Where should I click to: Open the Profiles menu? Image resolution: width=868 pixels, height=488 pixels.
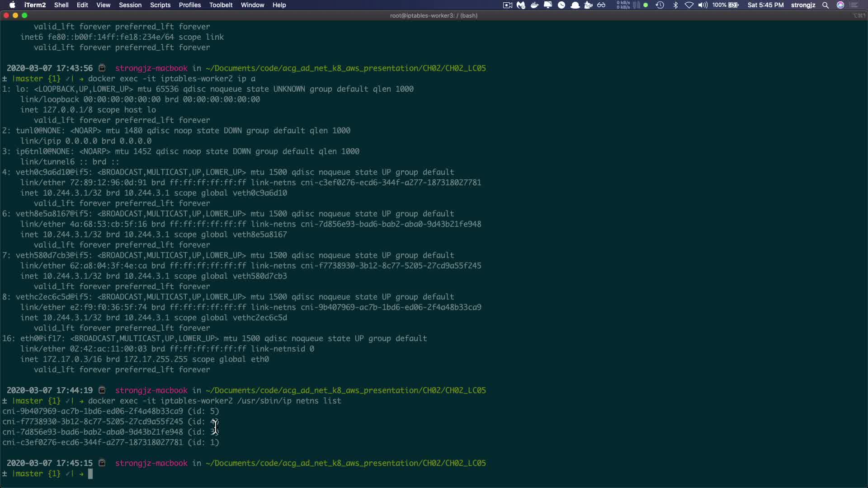pos(189,5)
